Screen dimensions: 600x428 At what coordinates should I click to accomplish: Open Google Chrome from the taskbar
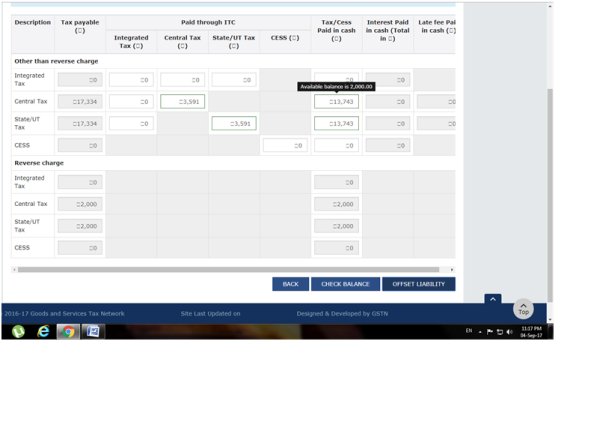pyautogui.click(x=67, y=331)
